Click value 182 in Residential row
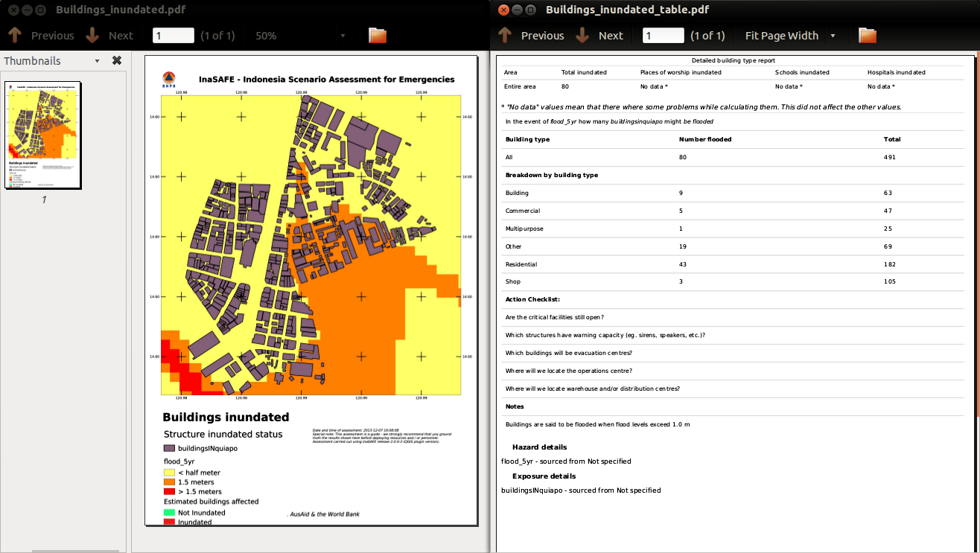The image size is (980, 553). point(890,264)
